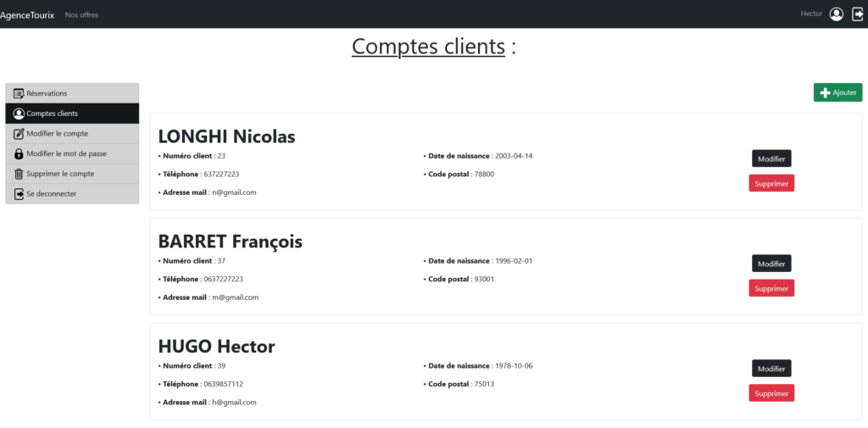Edit BARRET François client details
The image size is (868, 428).
(771, 264)
